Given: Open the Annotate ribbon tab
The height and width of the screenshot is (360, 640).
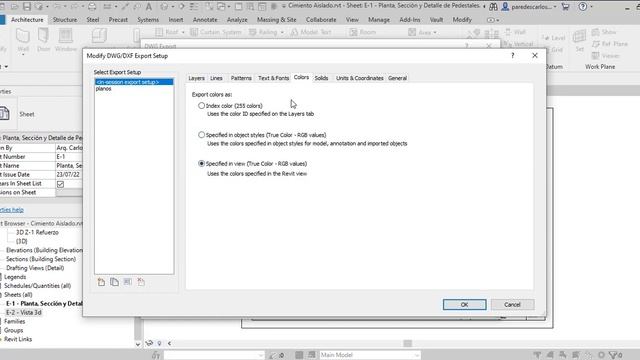Looking at the screenshot, I should [205, 20].
